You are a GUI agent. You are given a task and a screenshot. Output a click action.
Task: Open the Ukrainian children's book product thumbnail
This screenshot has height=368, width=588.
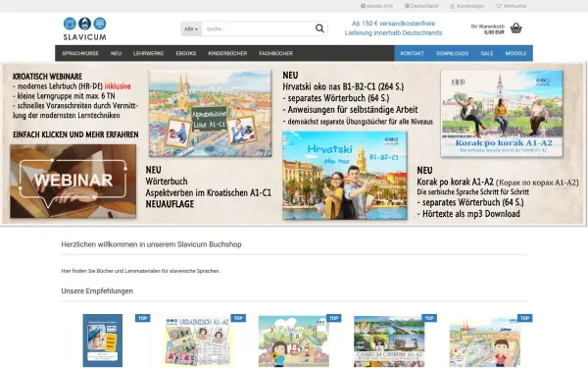point(294,341)
